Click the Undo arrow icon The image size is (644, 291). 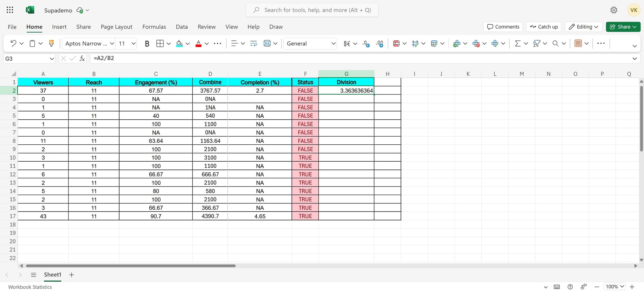[x=13, y=44]
